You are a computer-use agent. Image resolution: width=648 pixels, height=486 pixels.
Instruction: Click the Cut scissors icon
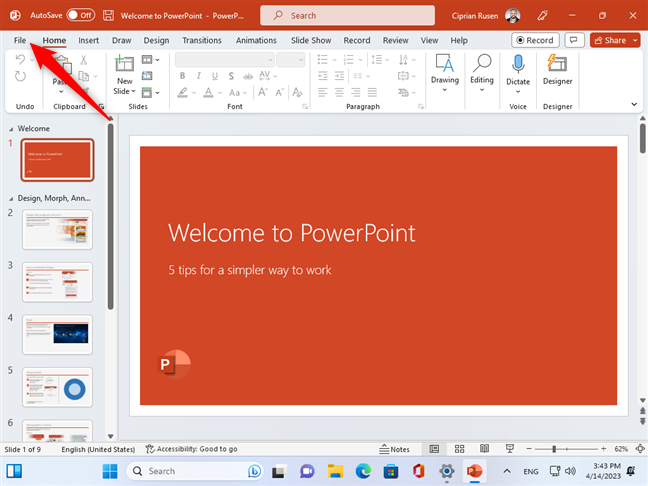[83, 60]
